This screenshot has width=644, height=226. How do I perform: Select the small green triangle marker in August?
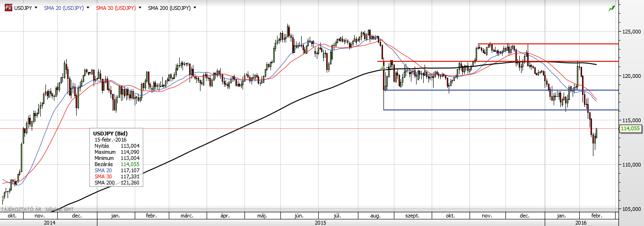[382, 68]
